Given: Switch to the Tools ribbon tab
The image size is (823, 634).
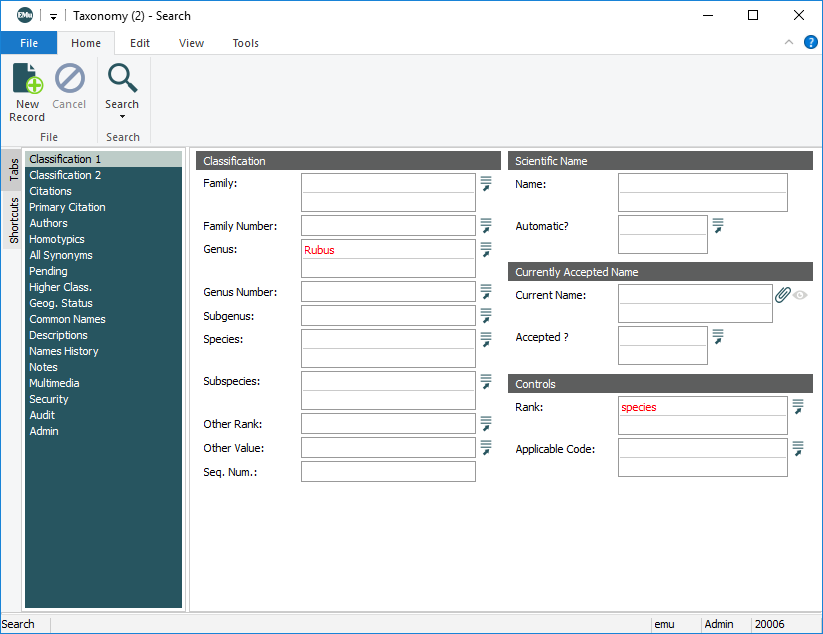Looking at the screenshot, I should click(x=245, y=43).
